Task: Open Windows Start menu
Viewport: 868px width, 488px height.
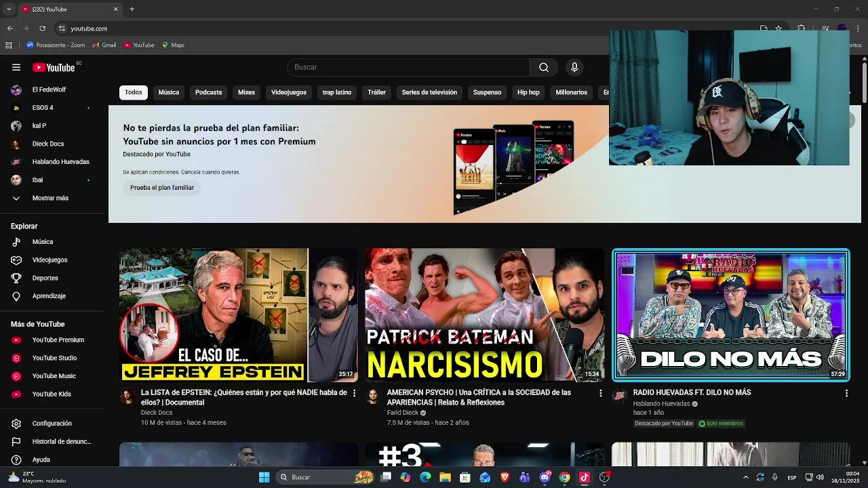Action: click(264, 477)
